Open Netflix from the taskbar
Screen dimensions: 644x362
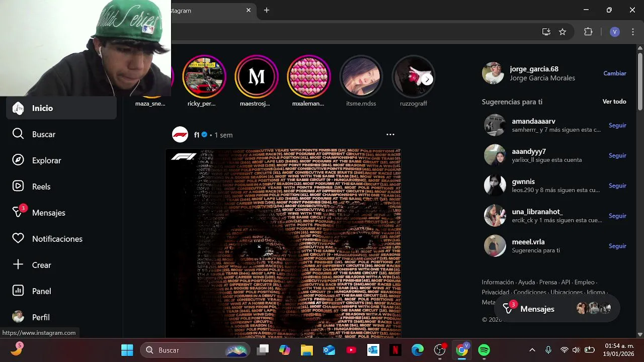[395, 350]
